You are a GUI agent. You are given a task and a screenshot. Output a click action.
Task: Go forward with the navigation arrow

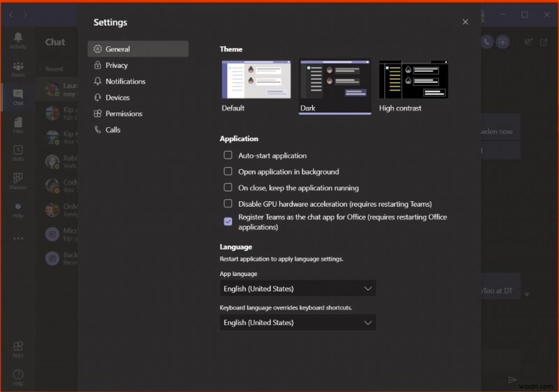point(25,15)
